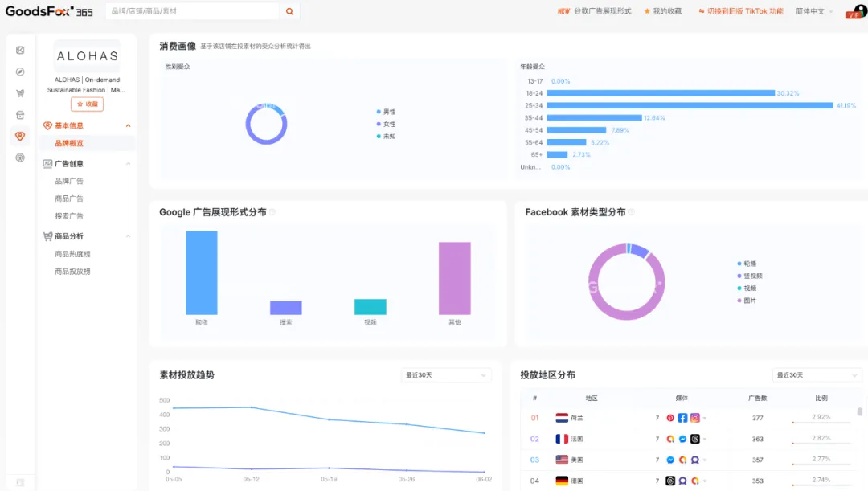Toggle 男性 legend in gender chart
This screenshot has width=868, height=491.
pos(387,112)
